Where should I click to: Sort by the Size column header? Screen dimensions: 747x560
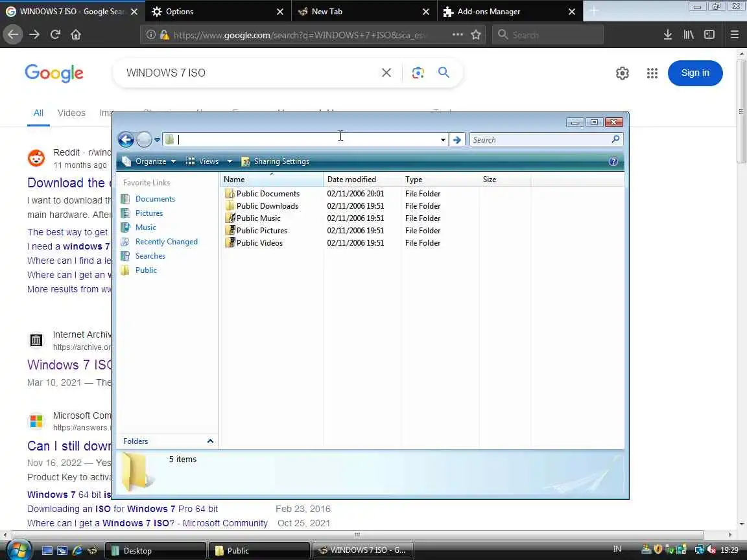coord(505,180)
